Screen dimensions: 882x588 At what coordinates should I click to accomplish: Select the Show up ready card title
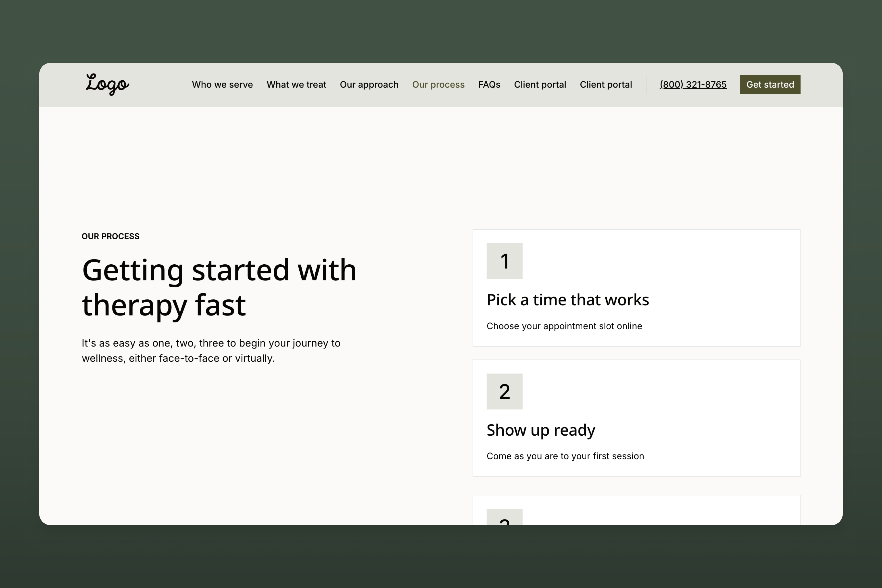pos(540,430)
